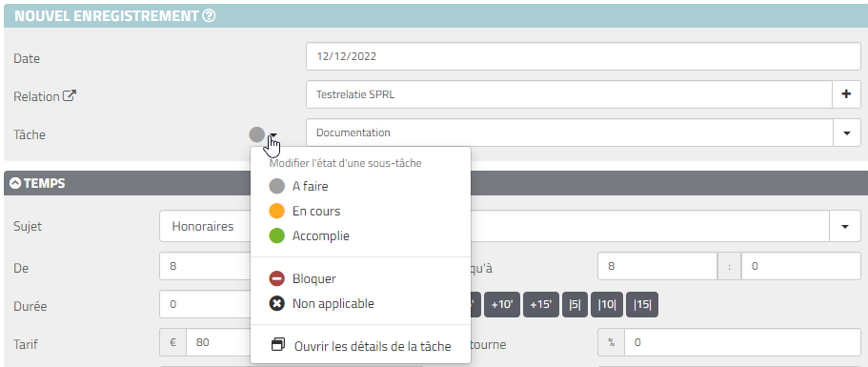Screen dimensions: 868x367
Task: Click the Relation field Testrelatie SPRL
Action: (x=569, y=94)
